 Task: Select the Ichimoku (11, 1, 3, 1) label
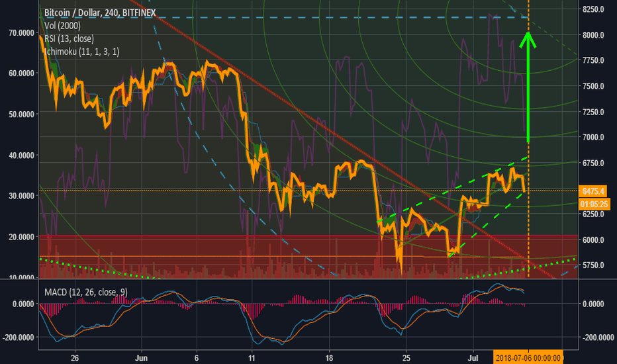pos(81,52)
